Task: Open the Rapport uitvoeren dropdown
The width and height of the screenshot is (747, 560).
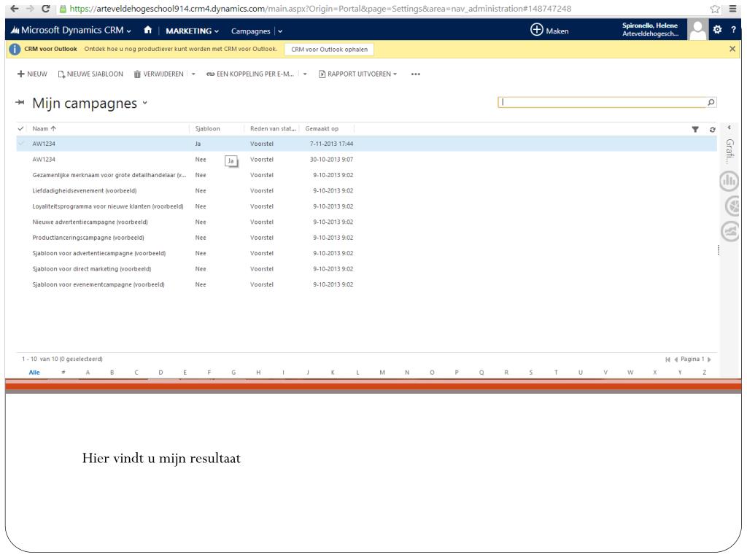Action: [357, 74]
